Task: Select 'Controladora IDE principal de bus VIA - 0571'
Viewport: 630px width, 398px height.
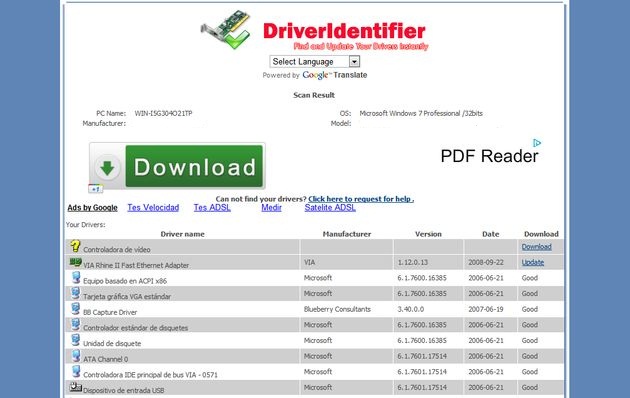Action: click(150, 375)
